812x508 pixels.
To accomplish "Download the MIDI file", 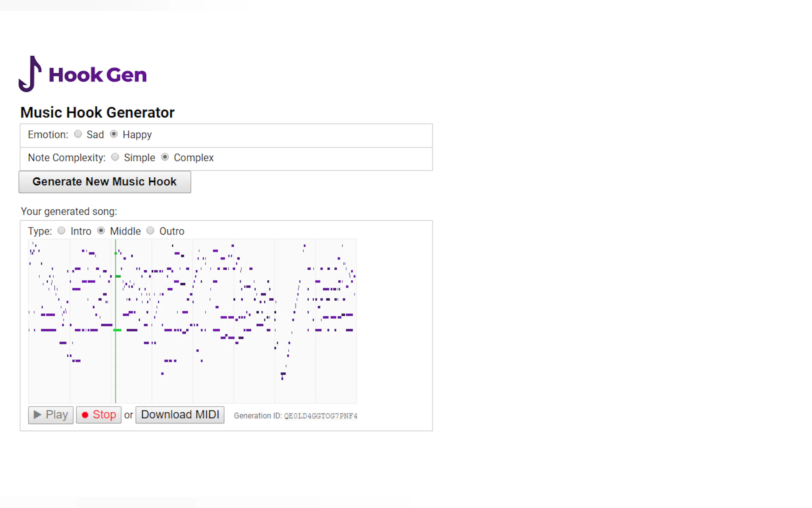I will (180, 415).
